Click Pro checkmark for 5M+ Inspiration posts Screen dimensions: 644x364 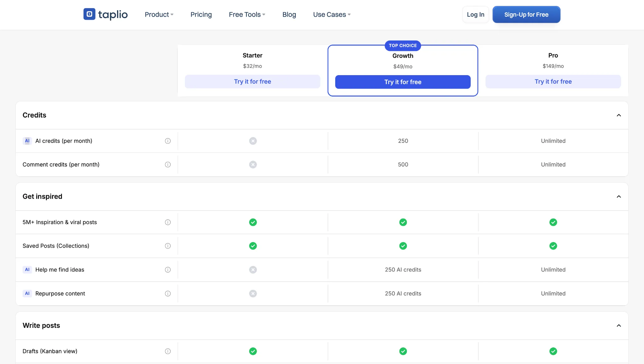pyautogui.click(x=553, y=222)
